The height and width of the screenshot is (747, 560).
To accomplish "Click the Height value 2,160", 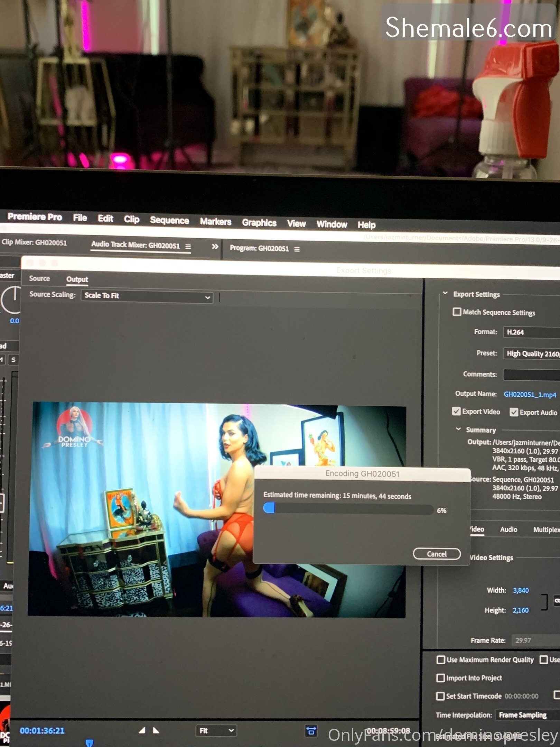I will click(x=521, y=610).
